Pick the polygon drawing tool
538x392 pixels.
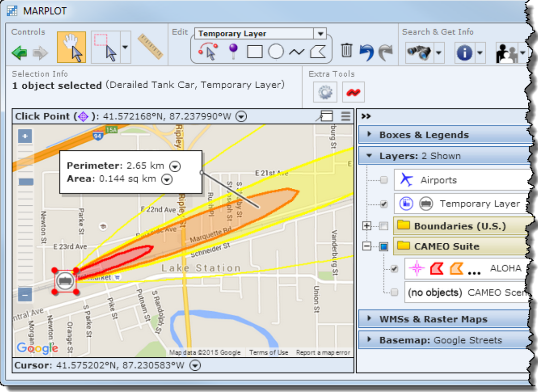318,51
